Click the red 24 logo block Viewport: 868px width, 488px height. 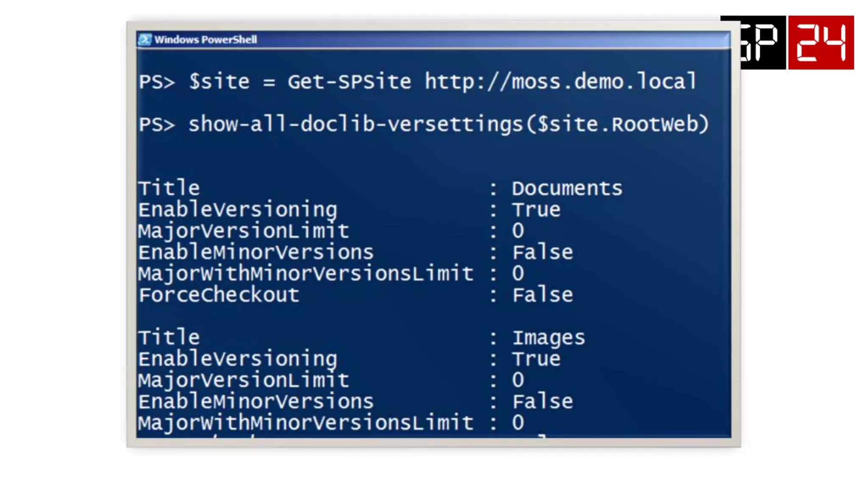point(821,42)
